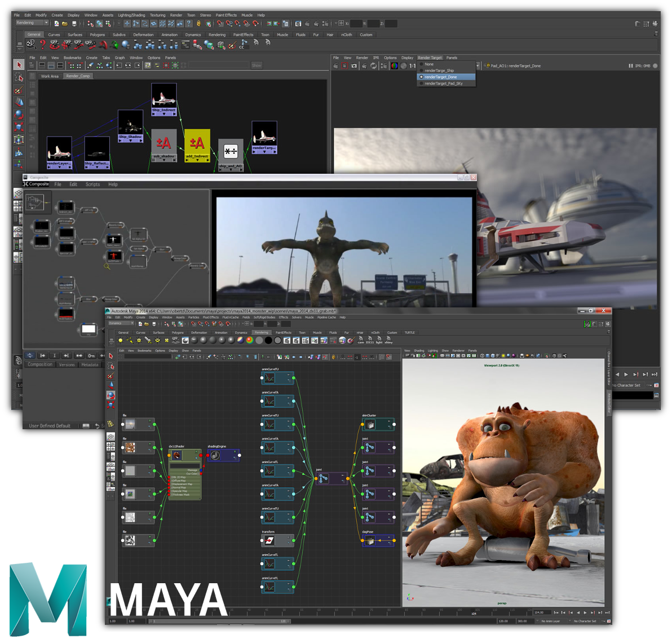Toggle the alpha channel display in Render View

(x=403, y=66)
